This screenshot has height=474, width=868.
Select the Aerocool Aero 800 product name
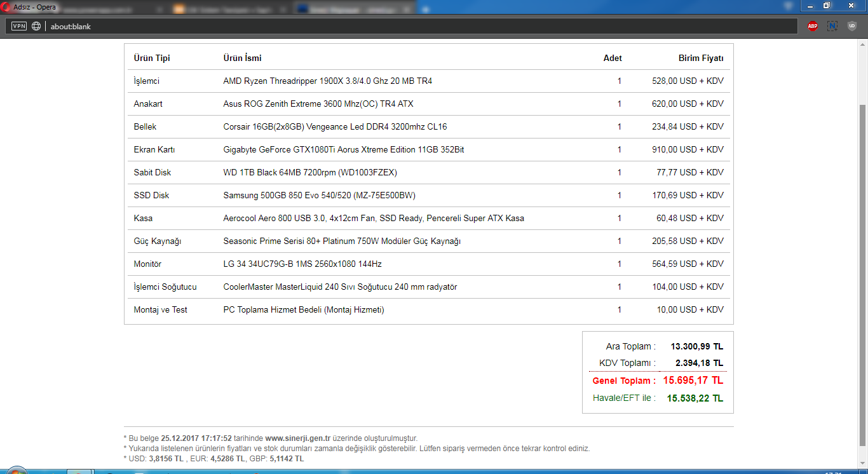point(374,218)
